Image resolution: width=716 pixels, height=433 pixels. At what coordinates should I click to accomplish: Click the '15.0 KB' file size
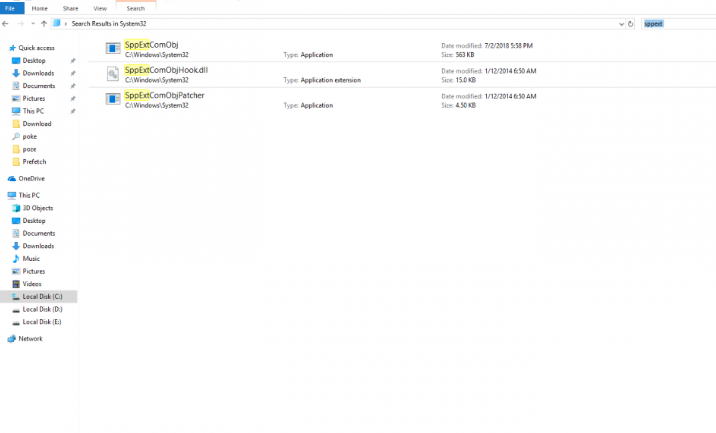click(x=465, y=80)
